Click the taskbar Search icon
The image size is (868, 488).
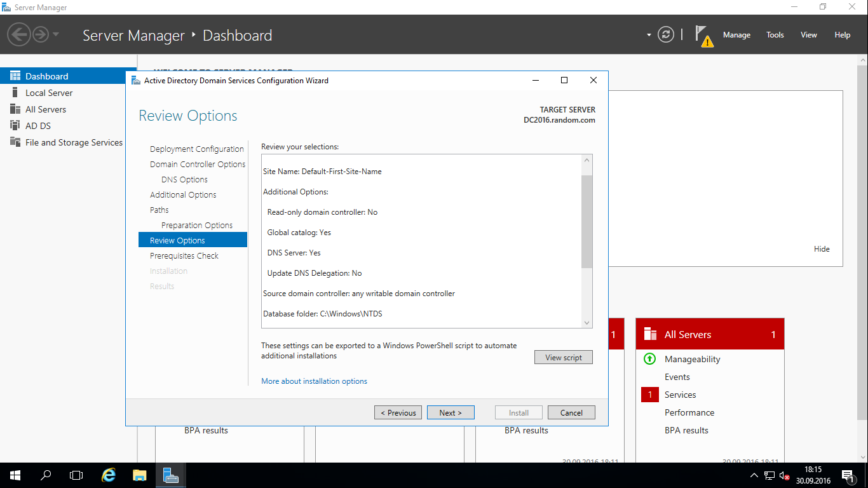click(x=46, y=475)
